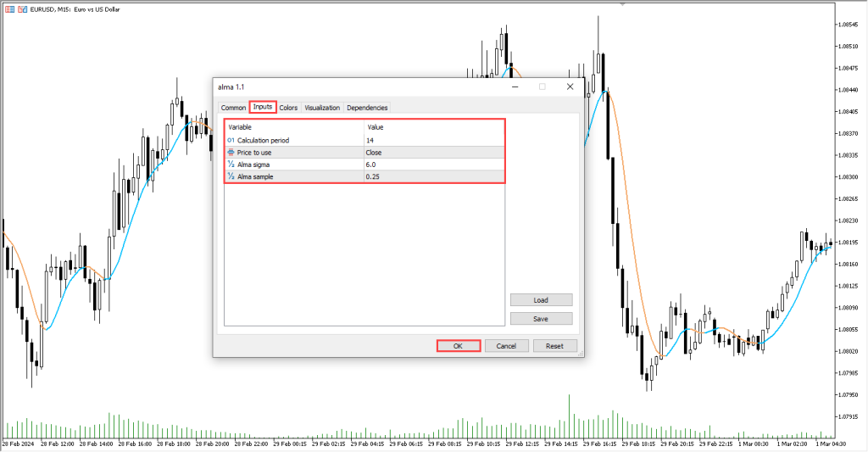868x452 pixels.
Task: Select the Calculation period variable label
Action: point(263,140)
